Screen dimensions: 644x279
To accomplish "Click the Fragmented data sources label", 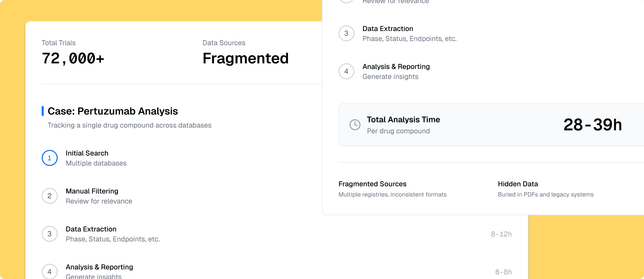I will tap(245, 58).
